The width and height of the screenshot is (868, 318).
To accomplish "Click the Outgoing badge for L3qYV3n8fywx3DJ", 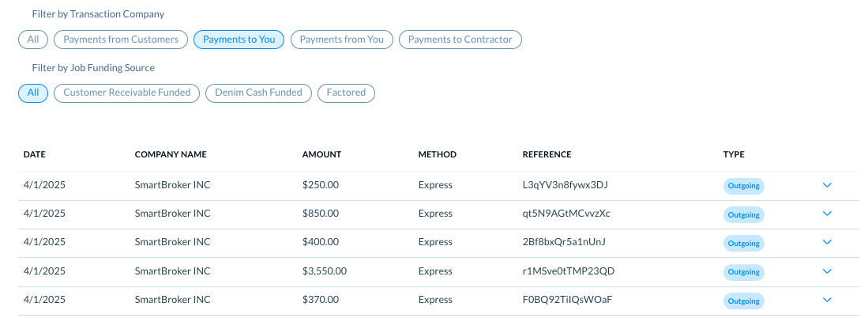I will 743,186.
